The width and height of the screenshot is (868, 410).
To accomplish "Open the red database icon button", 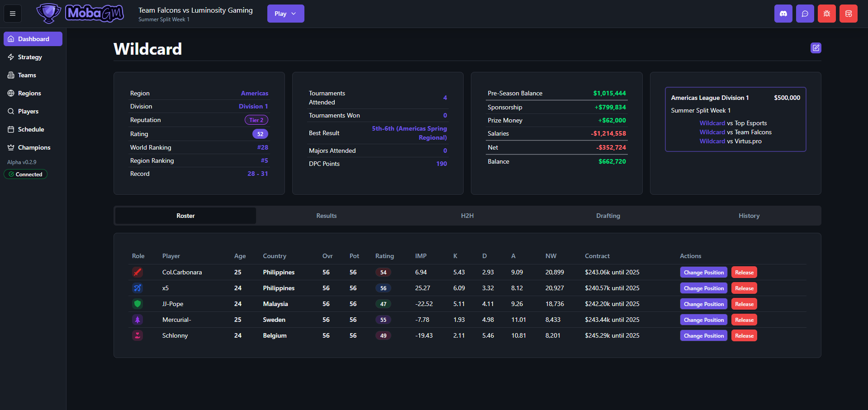I will 848,14.
